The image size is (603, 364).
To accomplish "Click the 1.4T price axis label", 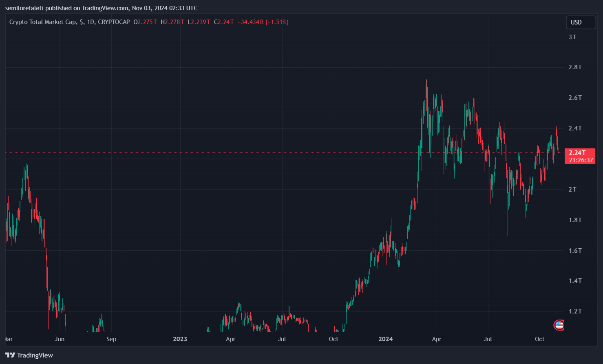I will click(x=575, y=281).
